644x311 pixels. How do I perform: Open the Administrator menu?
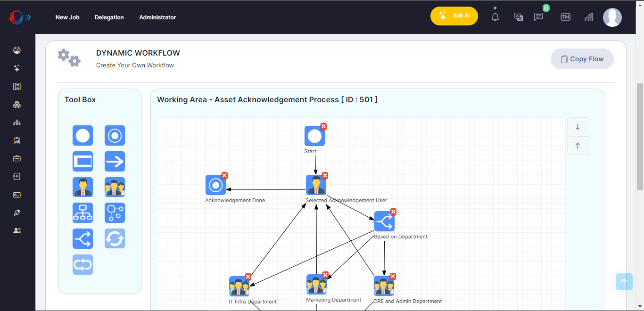tap(157, 17)
